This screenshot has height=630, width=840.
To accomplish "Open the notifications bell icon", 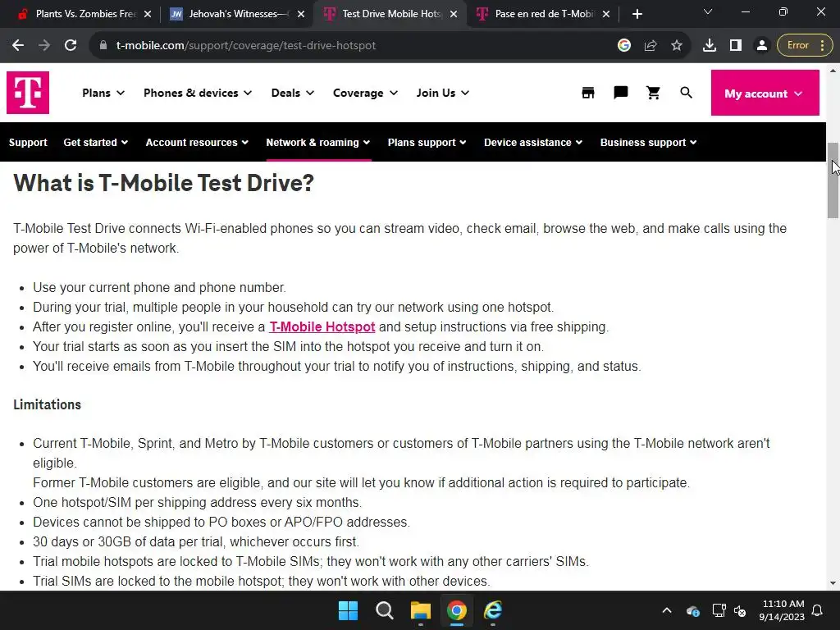I will click(818, 610).
